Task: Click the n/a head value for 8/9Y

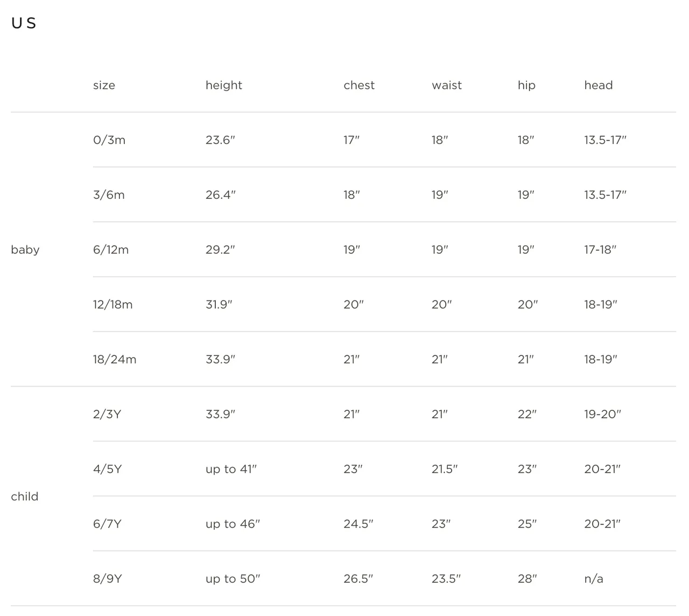Action: (594, 579)
